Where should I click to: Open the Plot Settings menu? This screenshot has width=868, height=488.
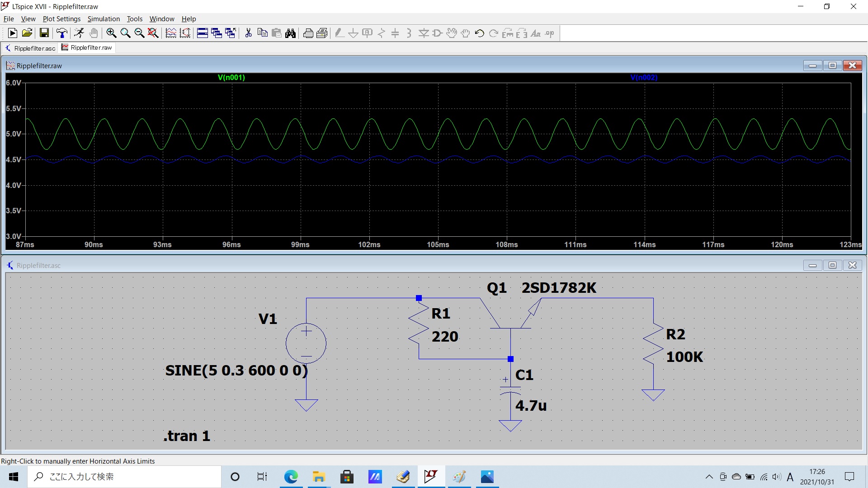tap(61, 19)
